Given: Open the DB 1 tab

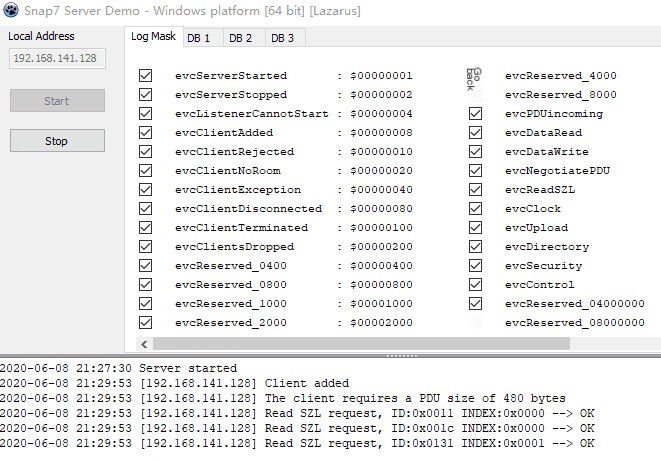Looking at the screenshot, I should (x=203, y=38).
